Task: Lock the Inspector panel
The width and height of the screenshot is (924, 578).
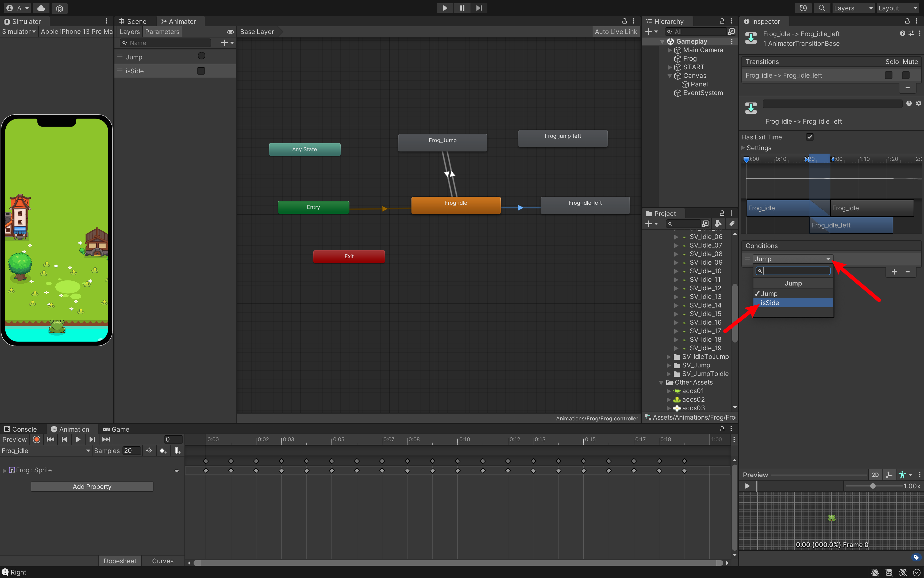Action: point(907,21)
